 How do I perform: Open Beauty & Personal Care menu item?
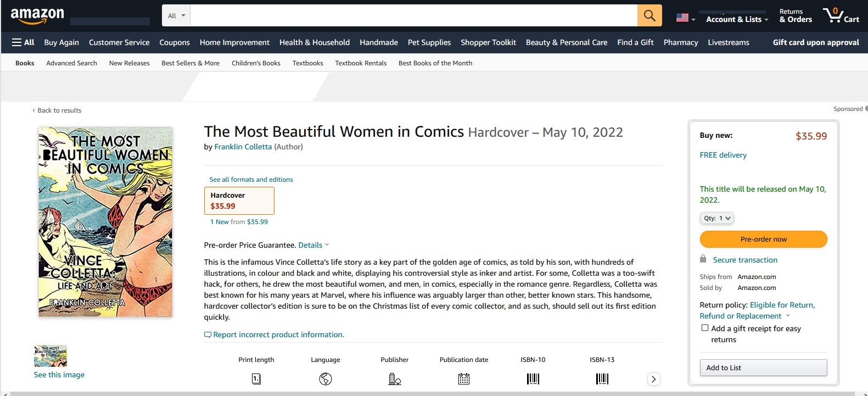click(567, 42)
